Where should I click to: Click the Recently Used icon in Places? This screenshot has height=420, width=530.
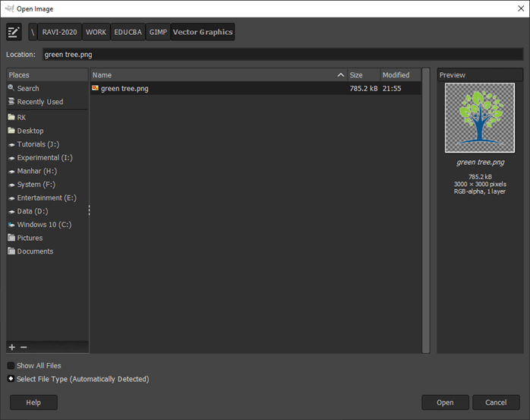11,102
